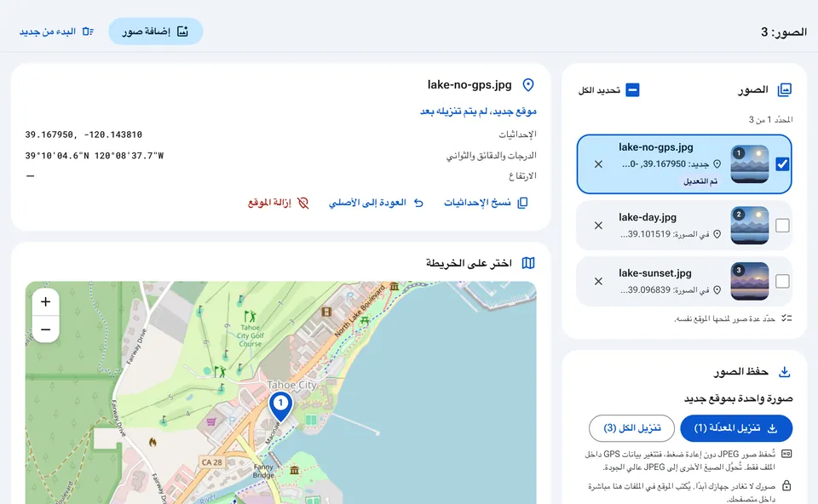Click the pin icon in lake-sunset.jpg row
This screenshot has height=504, width=818.
[717, 290]
